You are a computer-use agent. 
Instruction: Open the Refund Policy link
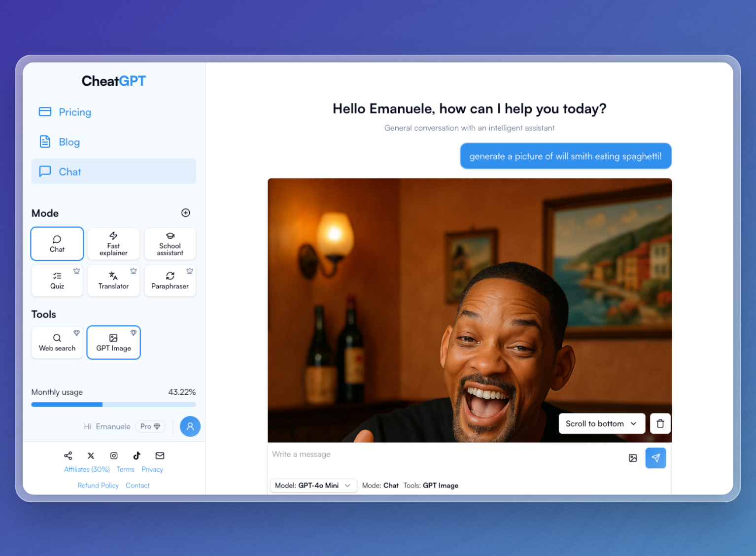coord(98,486)
